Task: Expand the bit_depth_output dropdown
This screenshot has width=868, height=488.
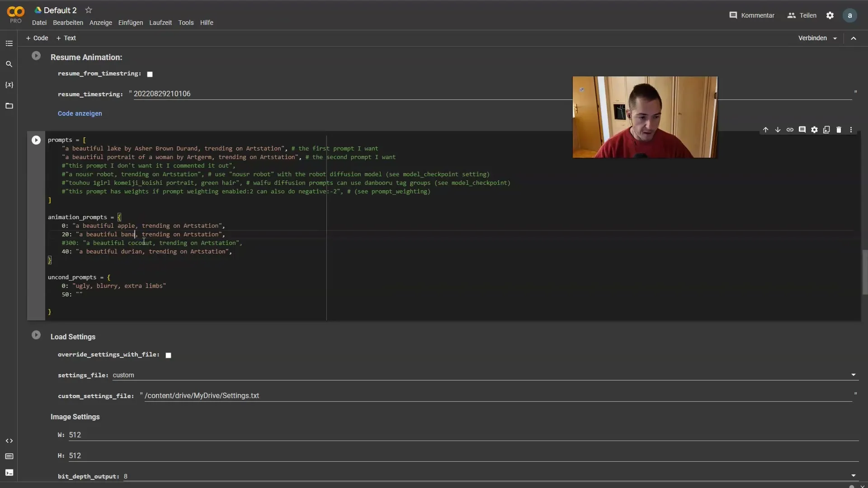Action: pos(854,476)
